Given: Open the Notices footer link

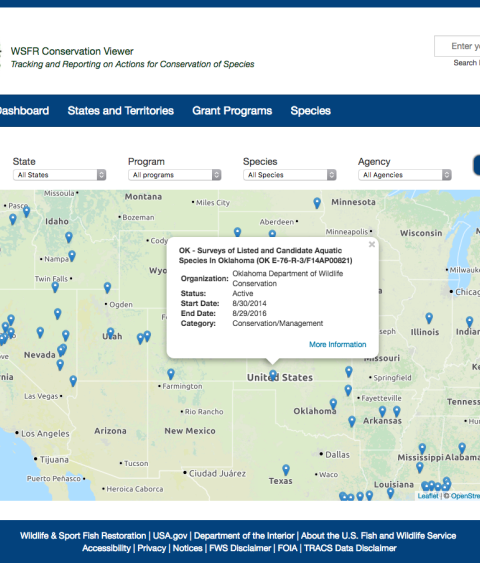Looking at the screenshot, I should (187, 548).
